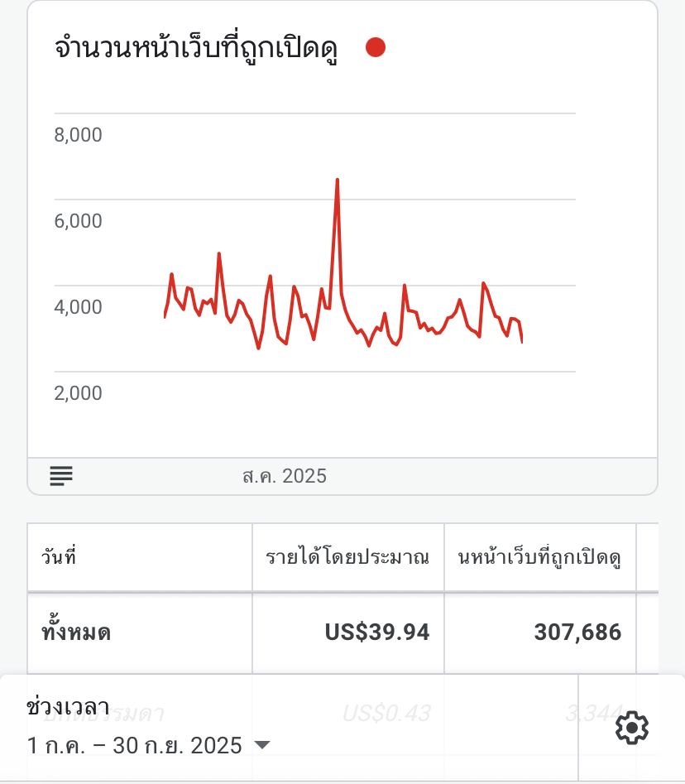Expand the date range dropdown arrow
685x784 pixels.
261,745
